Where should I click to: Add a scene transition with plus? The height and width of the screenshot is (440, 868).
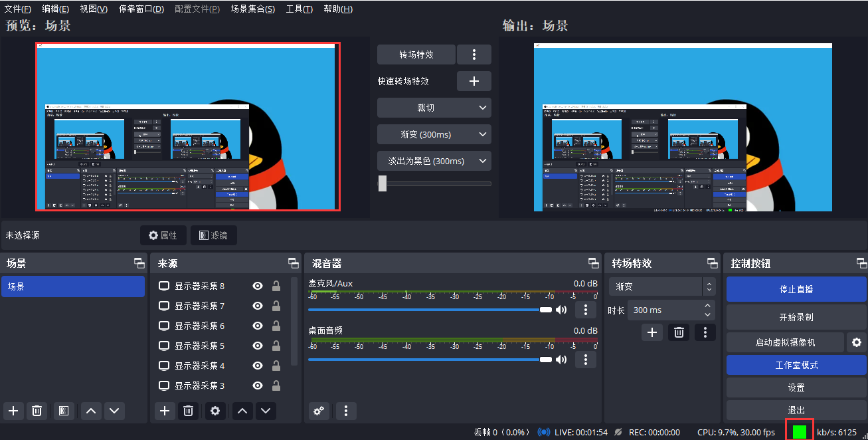[652, 332]
